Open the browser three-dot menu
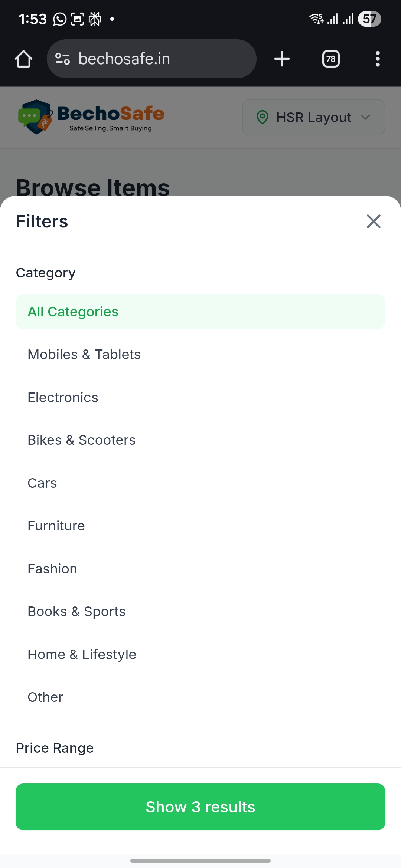 [378, 59]
